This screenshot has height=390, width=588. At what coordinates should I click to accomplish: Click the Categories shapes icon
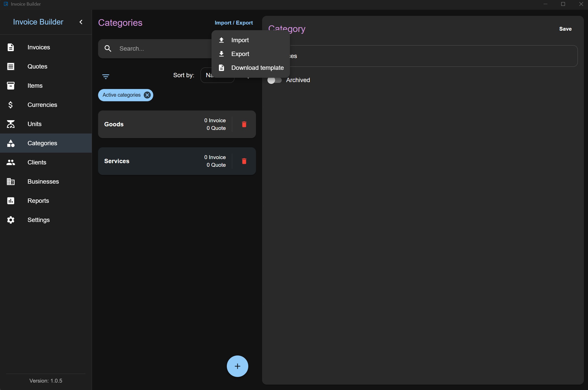coord(10,143)
